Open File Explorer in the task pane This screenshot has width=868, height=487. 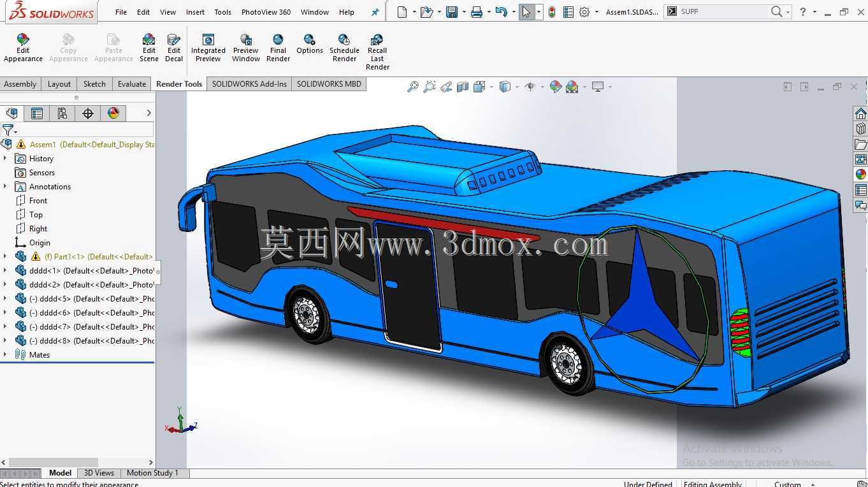[860, 144]
